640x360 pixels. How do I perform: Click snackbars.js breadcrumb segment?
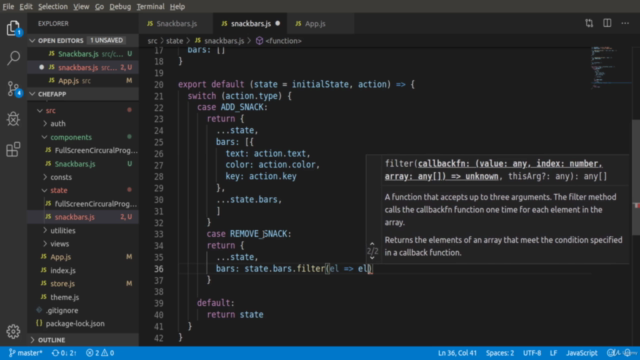224,41
